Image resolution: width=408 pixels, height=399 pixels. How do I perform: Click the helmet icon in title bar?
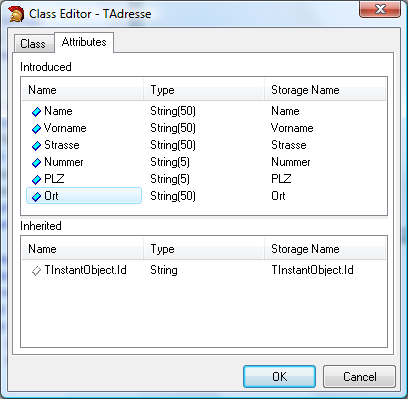tap(16, 14)
